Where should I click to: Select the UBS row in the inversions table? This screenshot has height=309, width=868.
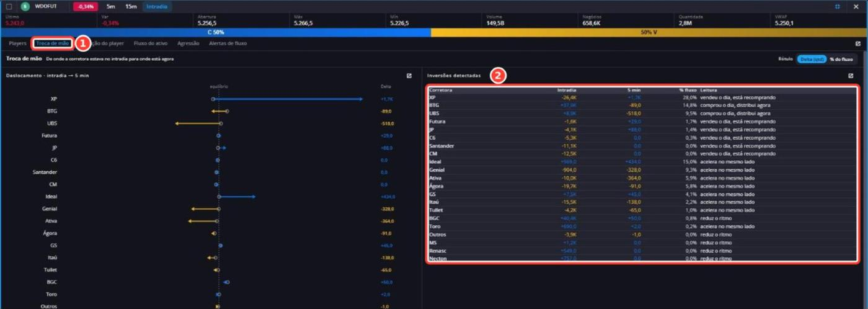[642, 114]
